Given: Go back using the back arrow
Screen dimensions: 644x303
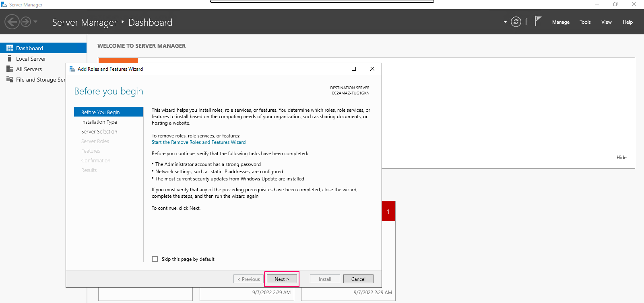Looking at the screenshot, I should [12, 22].
